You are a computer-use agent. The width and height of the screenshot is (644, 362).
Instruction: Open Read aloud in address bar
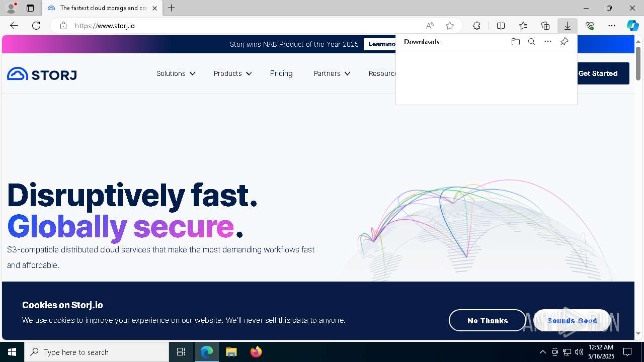point(430,26)
